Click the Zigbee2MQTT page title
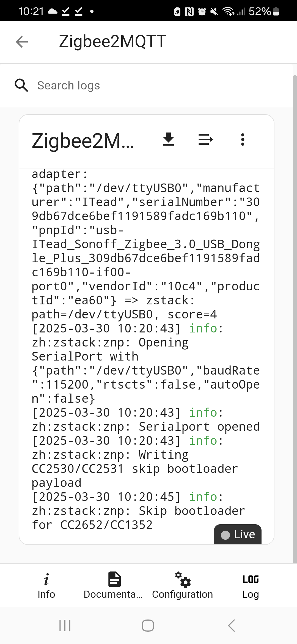 (x=112, y=42)
